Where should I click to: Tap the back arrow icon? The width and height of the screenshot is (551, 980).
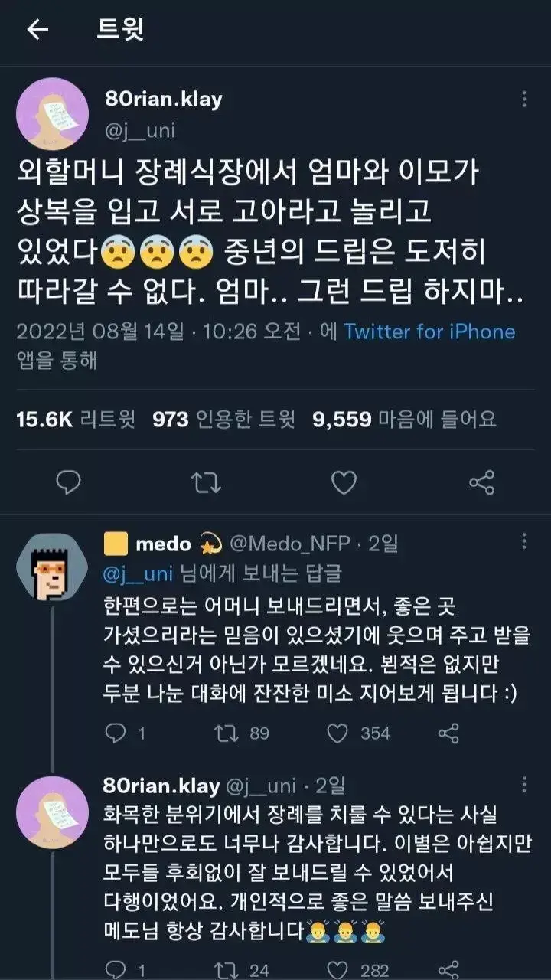[37, 30]
